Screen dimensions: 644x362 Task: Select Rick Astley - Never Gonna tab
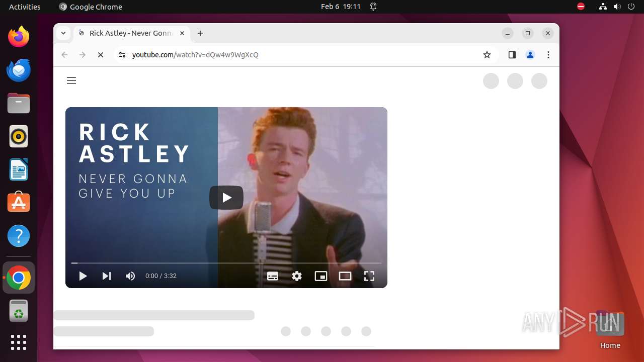[132, 33]
